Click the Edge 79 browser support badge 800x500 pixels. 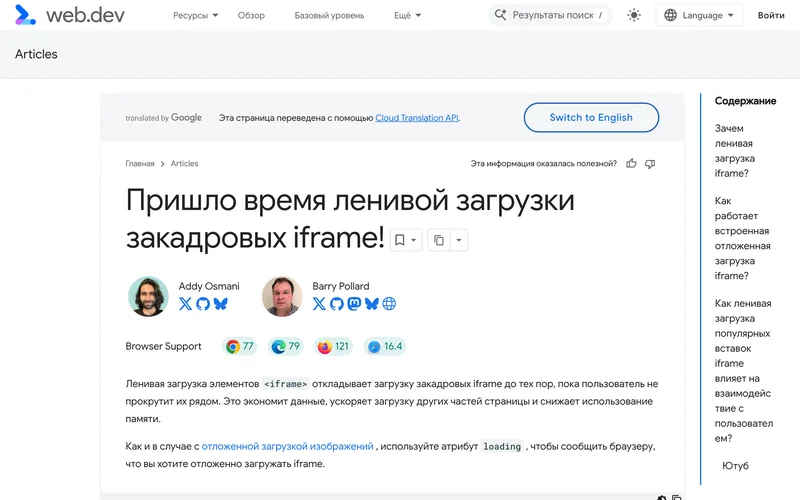(x=285, y=346)
